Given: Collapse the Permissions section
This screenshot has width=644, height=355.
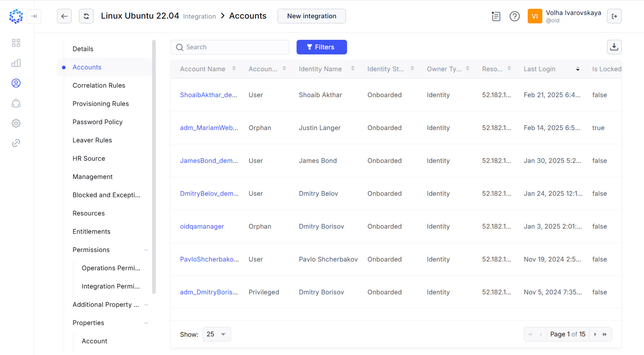Looking at the screenshot, I should tap(146, 250).
